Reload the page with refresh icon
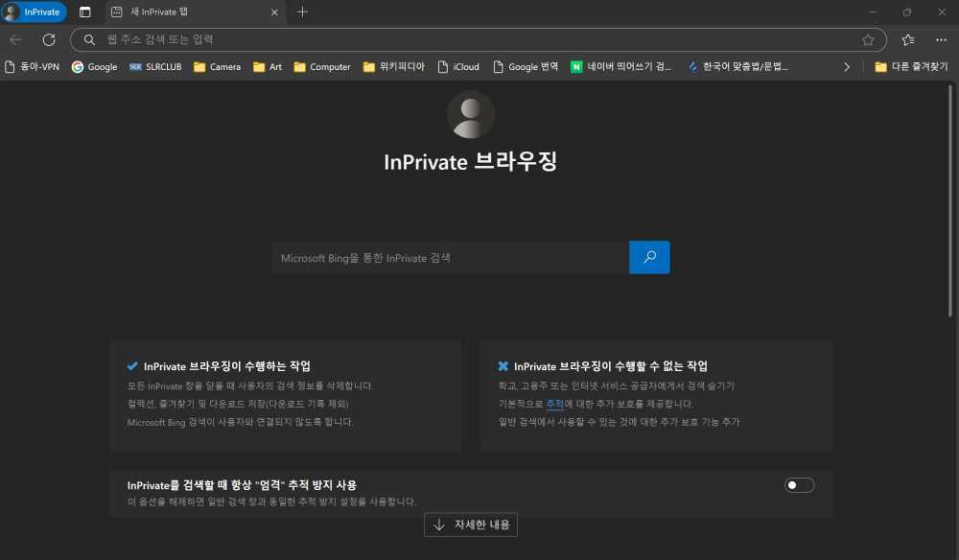The width and height of the screenshot is (959, 560). (x=49, y=39)
